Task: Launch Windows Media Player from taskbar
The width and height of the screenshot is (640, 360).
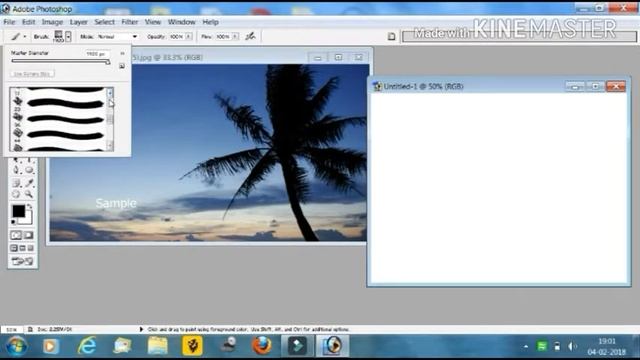Action: coord(51,346)
